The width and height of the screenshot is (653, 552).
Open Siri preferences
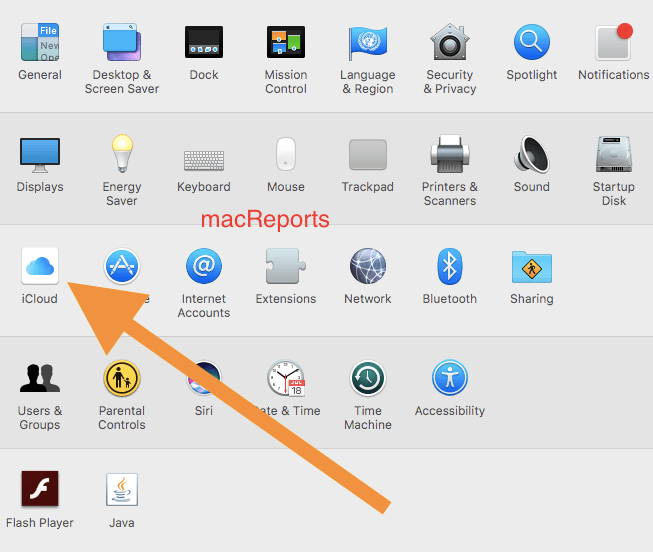[204, 378]
